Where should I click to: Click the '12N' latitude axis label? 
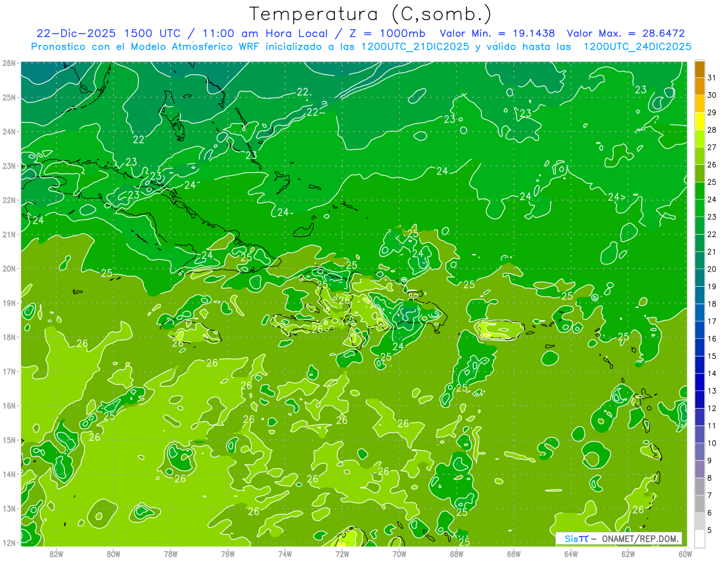[x=9, y=543]
